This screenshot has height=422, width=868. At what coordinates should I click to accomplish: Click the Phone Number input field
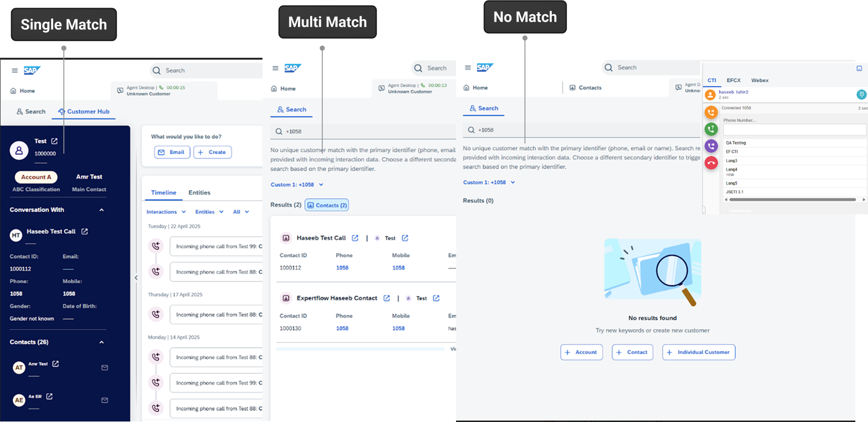[x=795, y=130]
